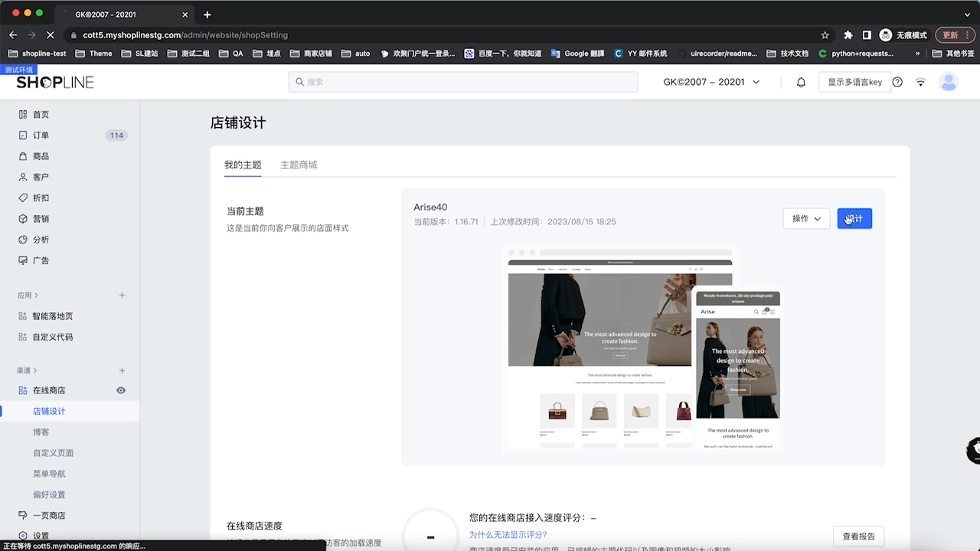
Task: Click the network status icon near the avatar
Action: point(920,82)
